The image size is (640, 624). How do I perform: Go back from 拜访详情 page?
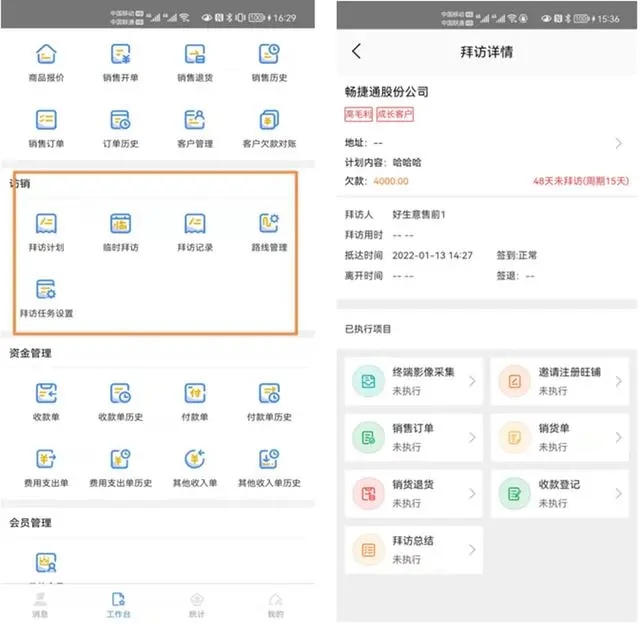coord(356,51)
